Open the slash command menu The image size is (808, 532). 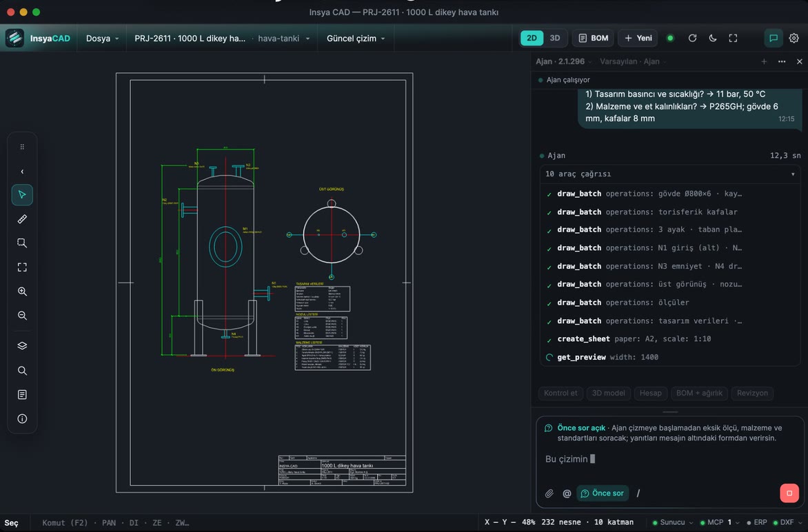pyautogui.click(x=638, y=493)
